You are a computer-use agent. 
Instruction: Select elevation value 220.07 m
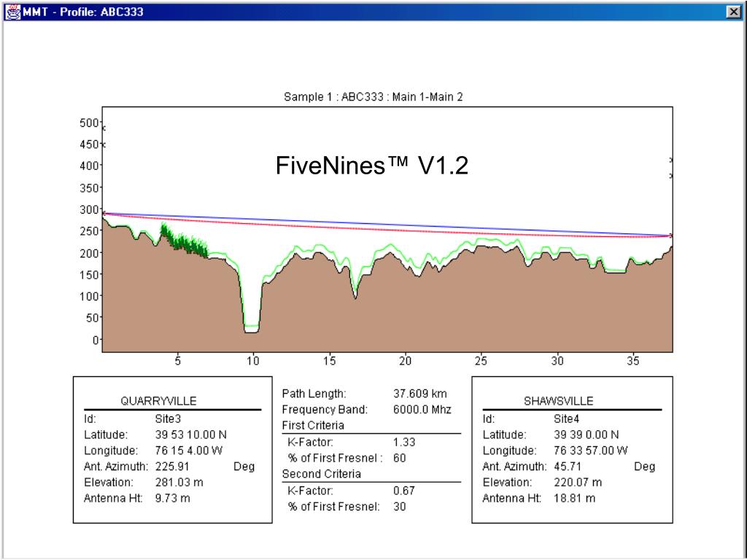click(578, 483)
